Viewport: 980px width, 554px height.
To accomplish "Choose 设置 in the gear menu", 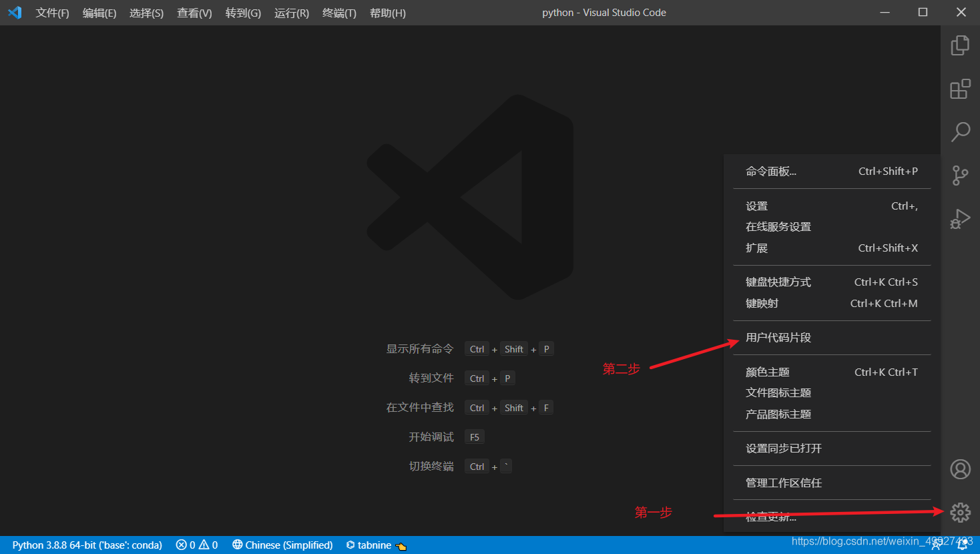I will coord(832,206).
